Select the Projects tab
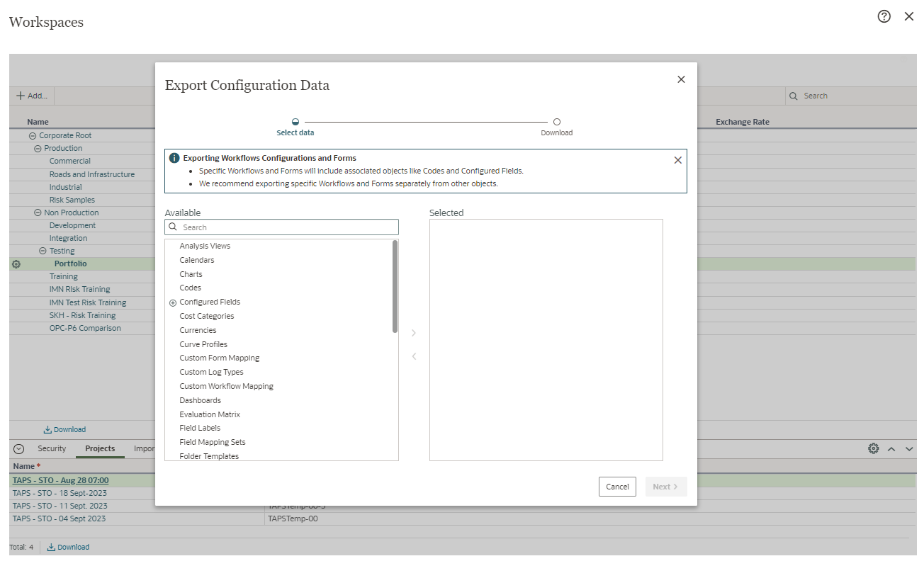The width and height of the screenshot is (924, 561). click(100, 448)
